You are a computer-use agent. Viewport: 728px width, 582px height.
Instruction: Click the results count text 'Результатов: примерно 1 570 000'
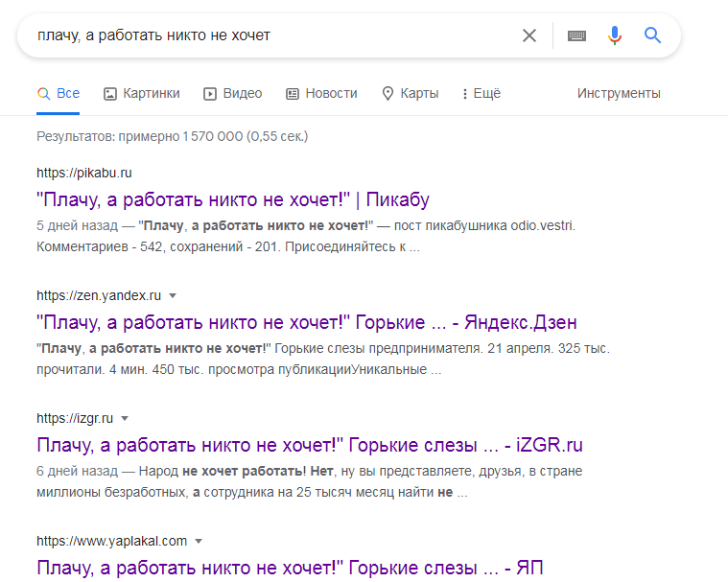pyautogui.click(x=140, y=136)
